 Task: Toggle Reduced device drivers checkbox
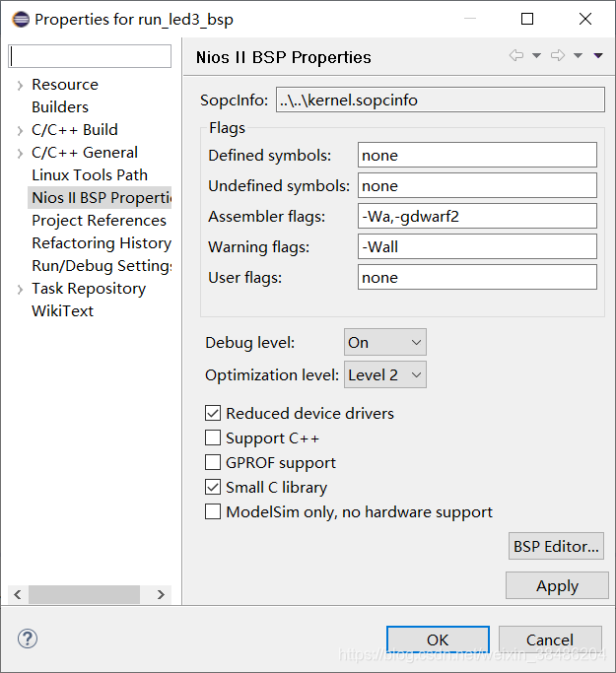pyautogui.click(x=213, y=413)
